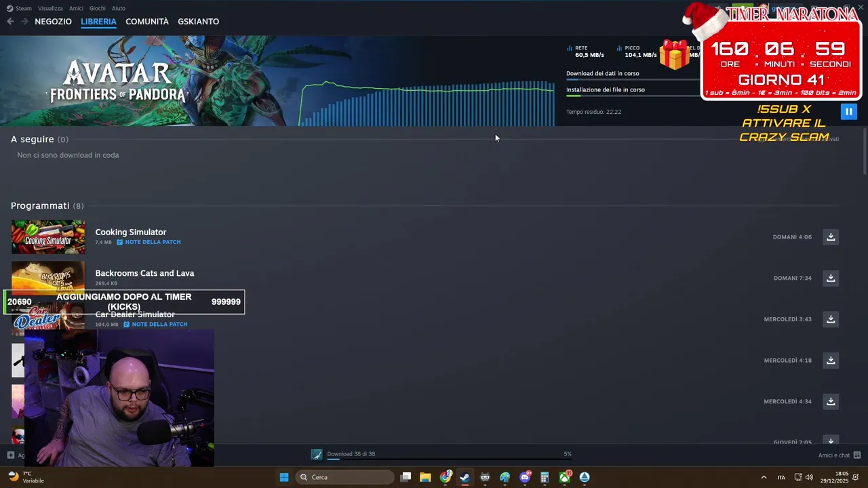Start the download scheduled Mercoledì 4:34

pyautogui.click(x=831, y=401)
